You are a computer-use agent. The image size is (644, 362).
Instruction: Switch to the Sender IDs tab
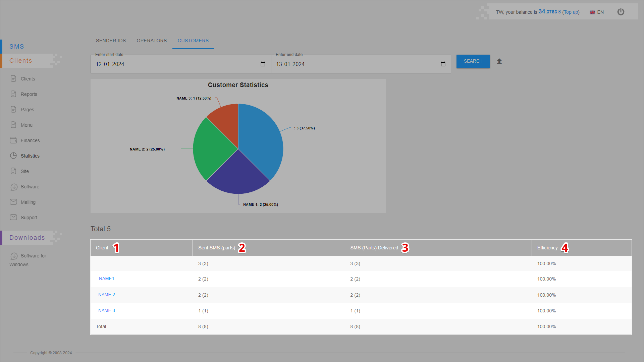tap(111, 41)
